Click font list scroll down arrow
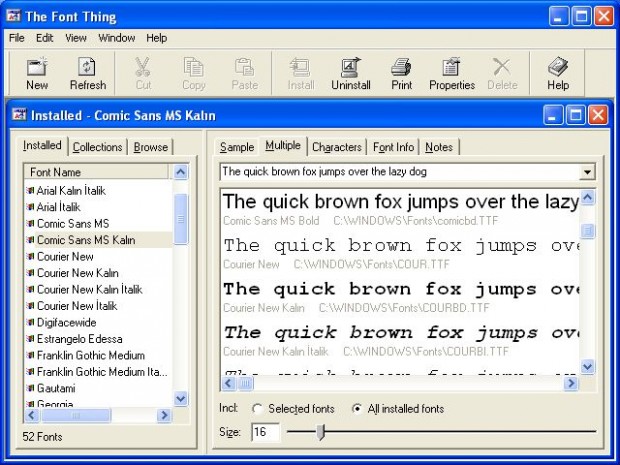This screenshot has height=465, width=620. (181, 398)
